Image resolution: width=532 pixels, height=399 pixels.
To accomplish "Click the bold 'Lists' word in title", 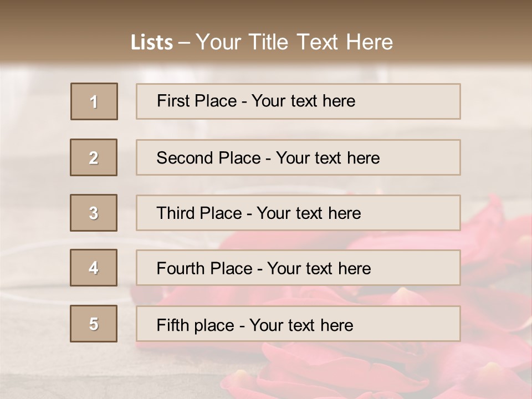I will 151,43.
